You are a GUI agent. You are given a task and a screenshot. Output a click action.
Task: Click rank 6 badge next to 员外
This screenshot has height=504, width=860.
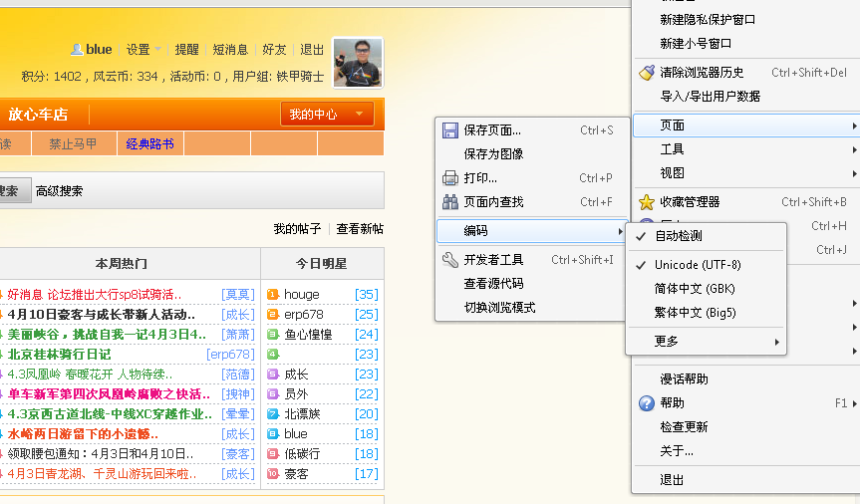pyautogui.click(x=273, y=393)
